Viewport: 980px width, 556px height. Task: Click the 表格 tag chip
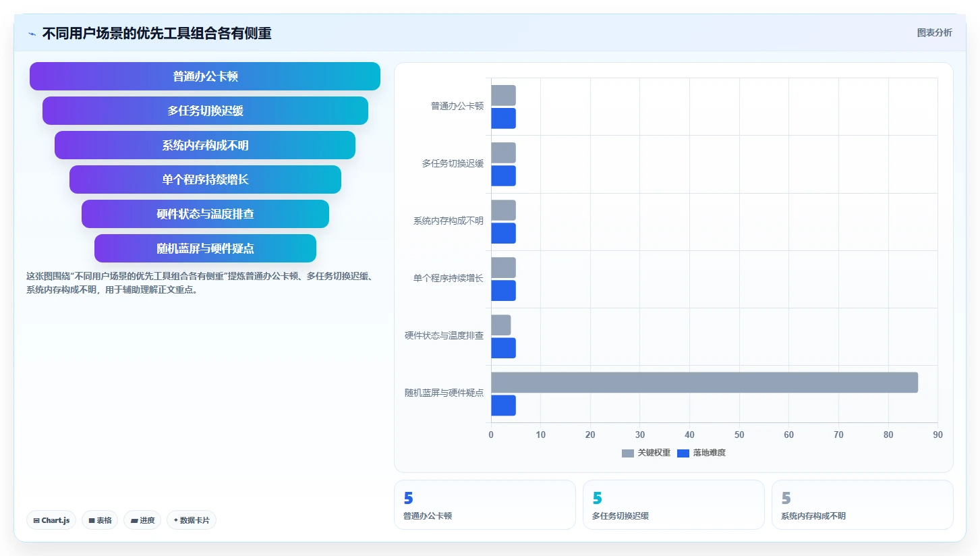click(100, 520)
